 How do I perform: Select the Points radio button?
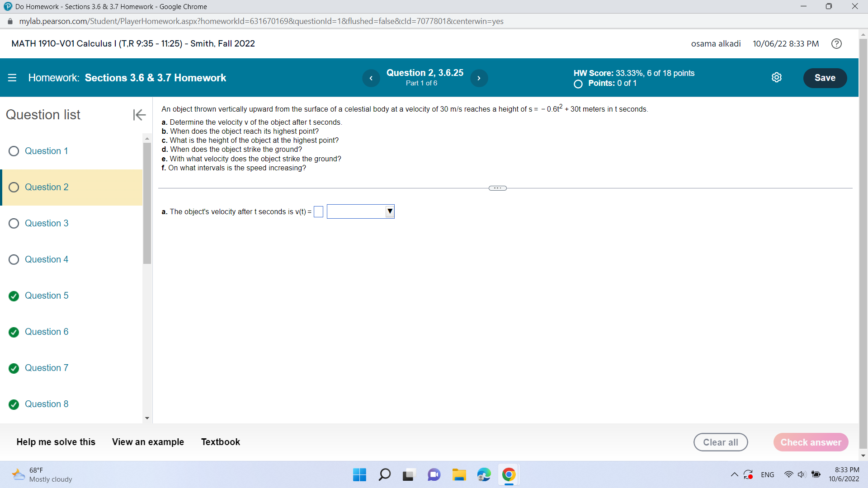577,84
